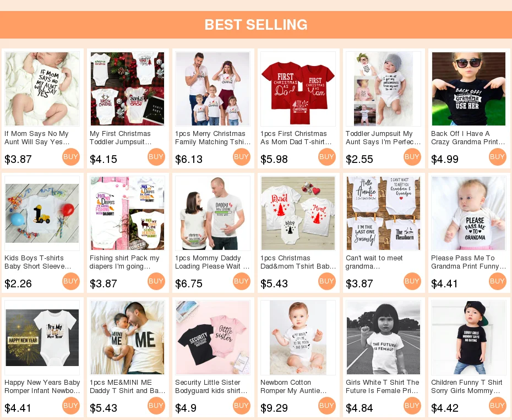Viewport: 512px width, 420px height.
Task: Click BUY for First Christmas Mom Dad shirt
Action: 327,157
